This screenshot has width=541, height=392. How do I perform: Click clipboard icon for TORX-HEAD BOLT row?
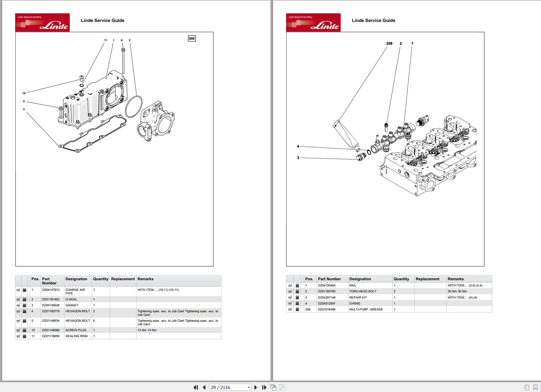point(297,291)
